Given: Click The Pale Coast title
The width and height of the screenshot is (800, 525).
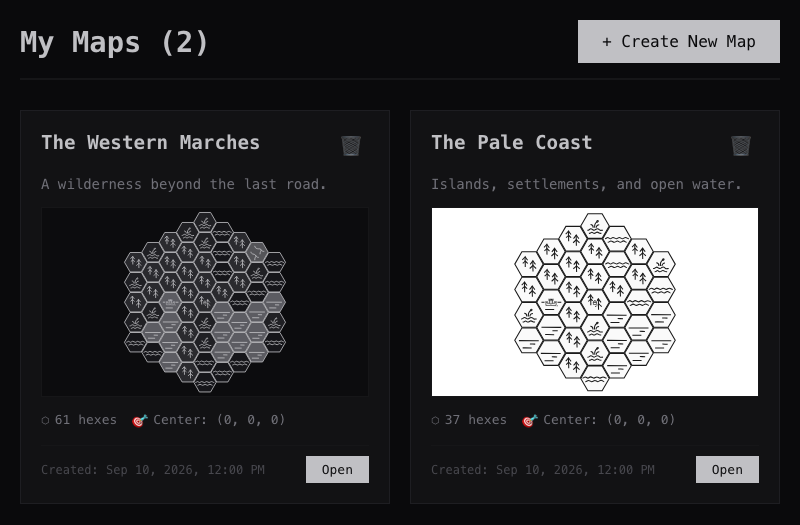Looking at the screenshot, I should click(x=512, y=142).
